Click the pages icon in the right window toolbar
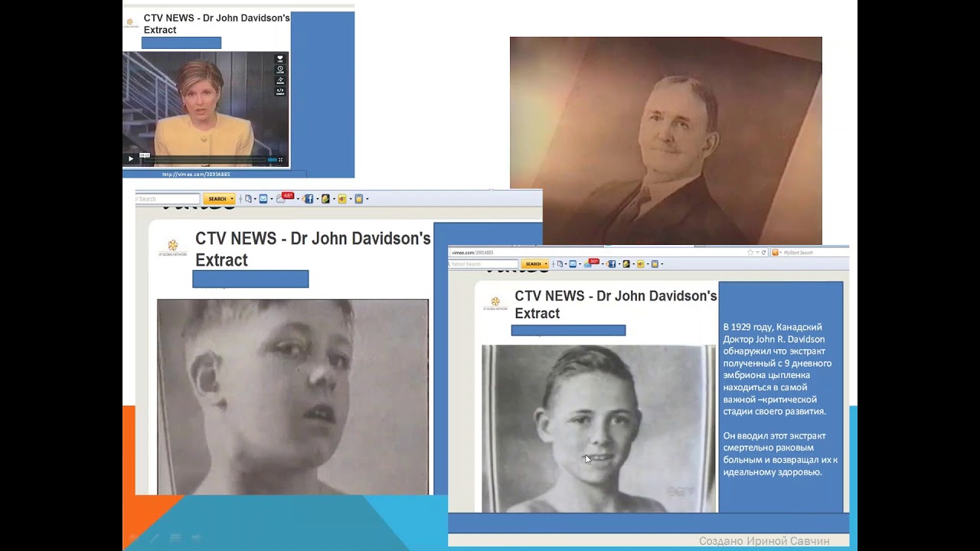The image size is (980, 551). (560, 264)
